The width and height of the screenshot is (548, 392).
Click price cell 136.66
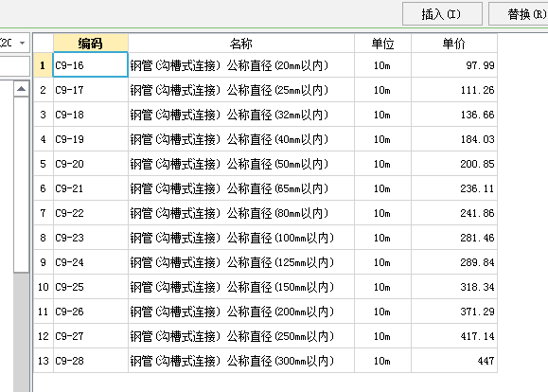click(454, 115)
